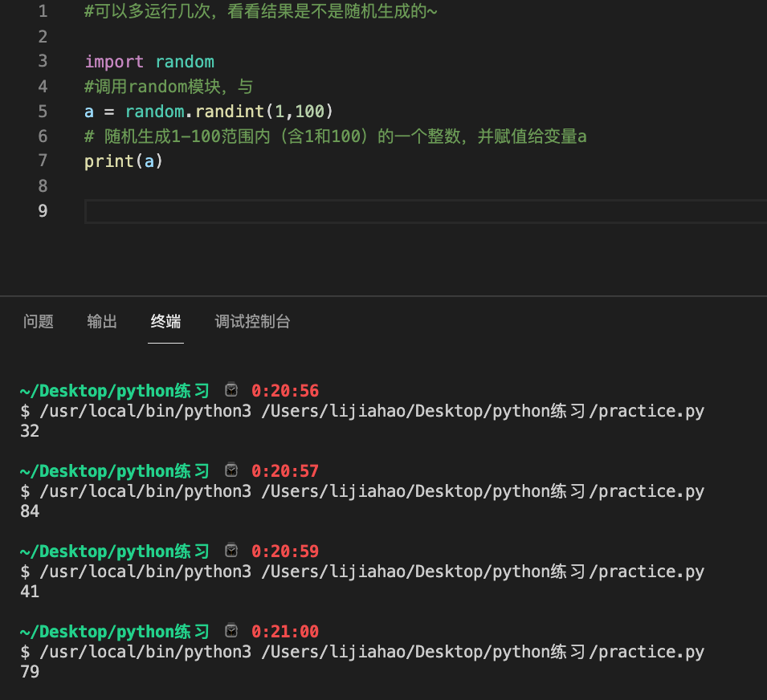Open the 问题 panel tab
This screenshot has height=700, width=767.
click(x=39, y=322)
